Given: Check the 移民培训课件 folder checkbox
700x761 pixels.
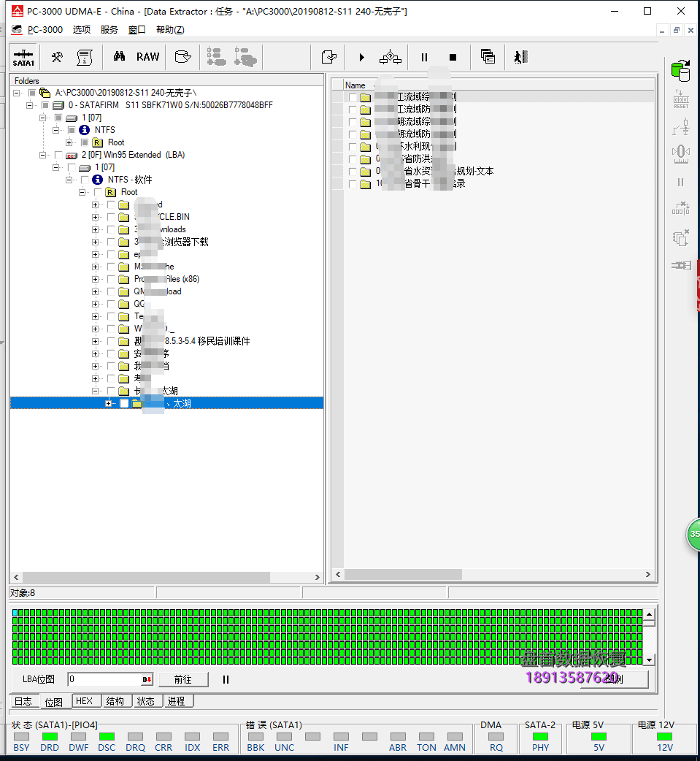Looking at the screenshot, I should (111, 341).
